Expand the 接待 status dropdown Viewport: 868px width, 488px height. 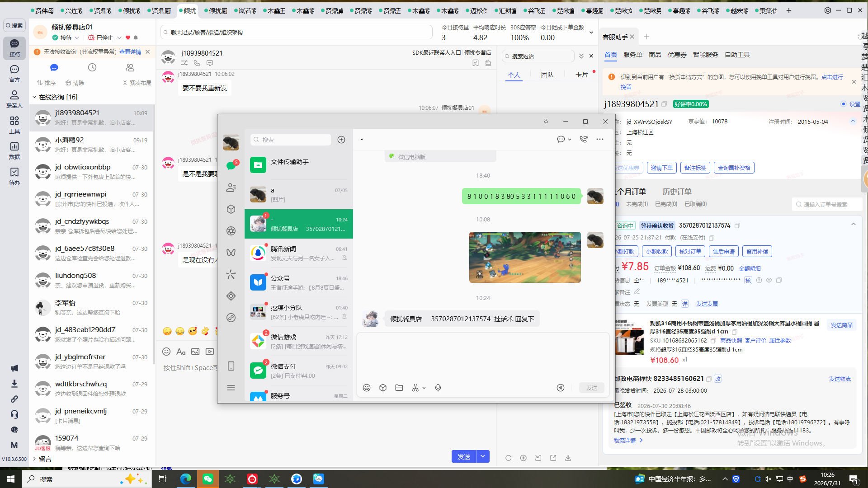coord(77,38)
